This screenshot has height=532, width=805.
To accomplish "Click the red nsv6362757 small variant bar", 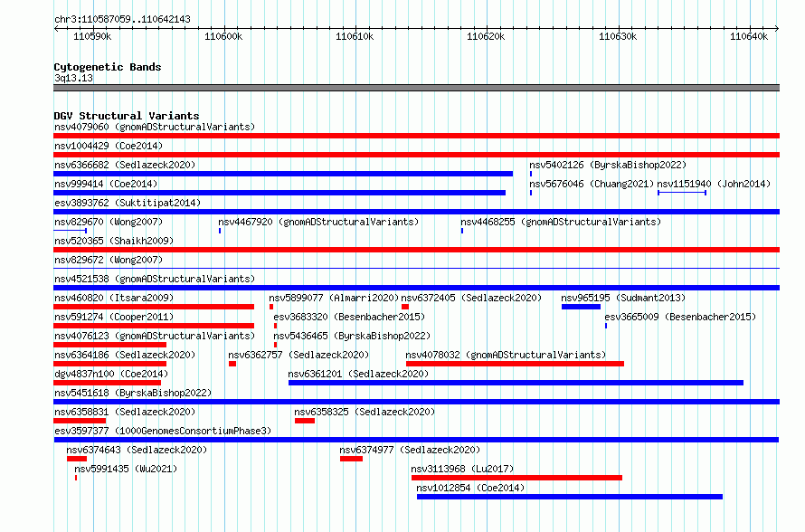I will pos(232,364).
